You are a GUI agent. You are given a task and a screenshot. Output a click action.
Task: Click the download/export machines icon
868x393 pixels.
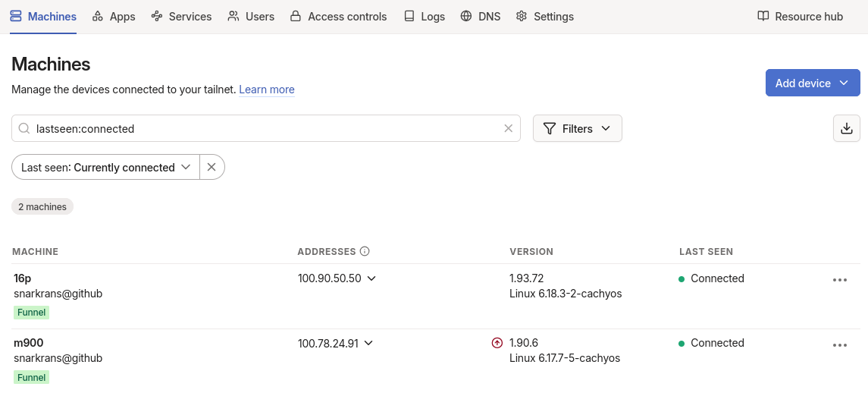846,128
